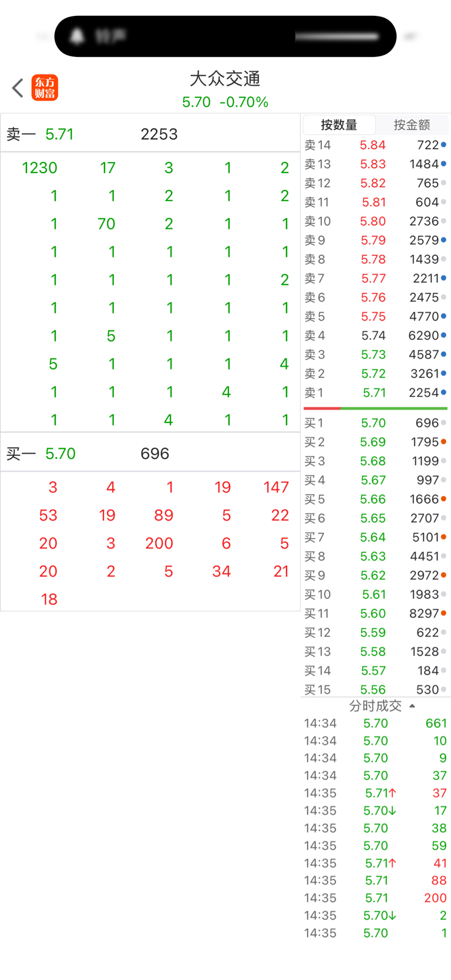Switch to the 按金额 tab
Screen dimensions: 451x980
point(412,125)
